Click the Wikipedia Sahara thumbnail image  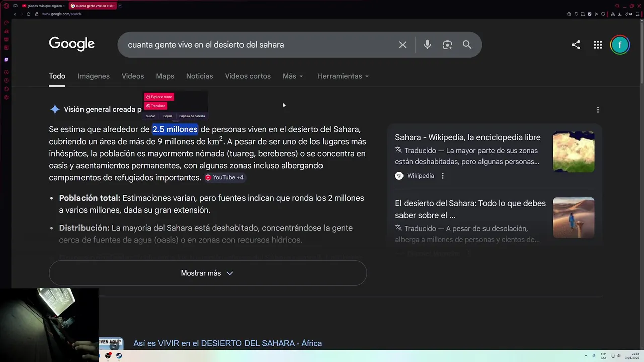coord(574,152)
